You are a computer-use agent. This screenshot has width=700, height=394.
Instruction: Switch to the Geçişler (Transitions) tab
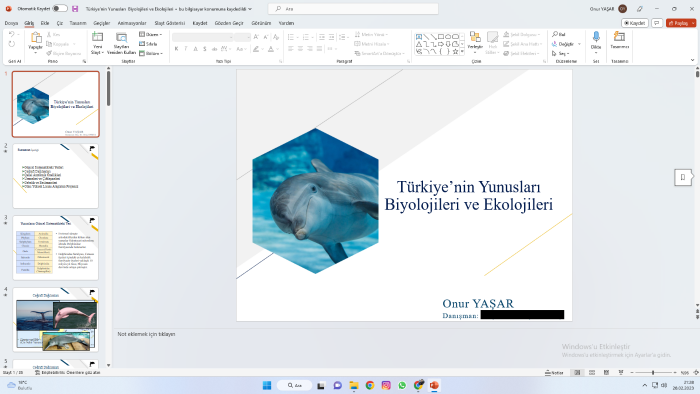[102, 23]
